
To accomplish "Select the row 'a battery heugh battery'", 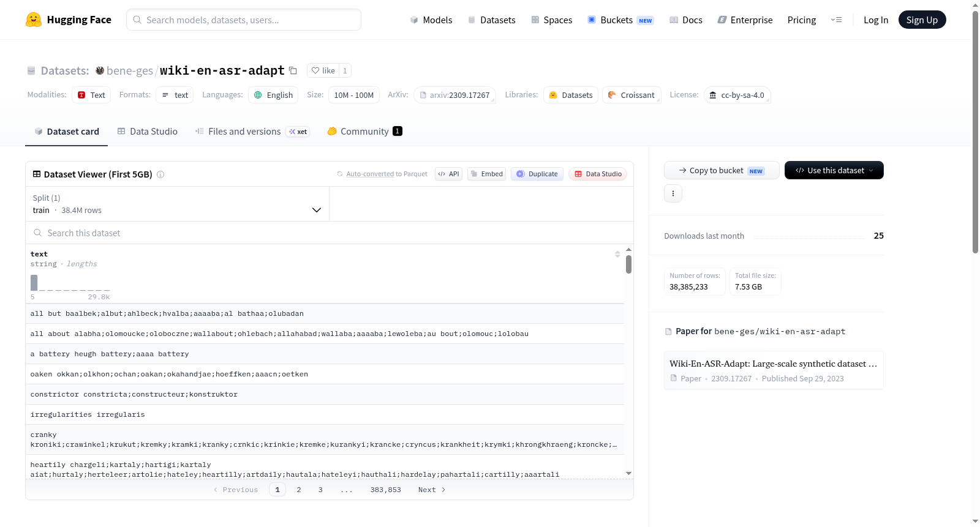I will 325,354.
